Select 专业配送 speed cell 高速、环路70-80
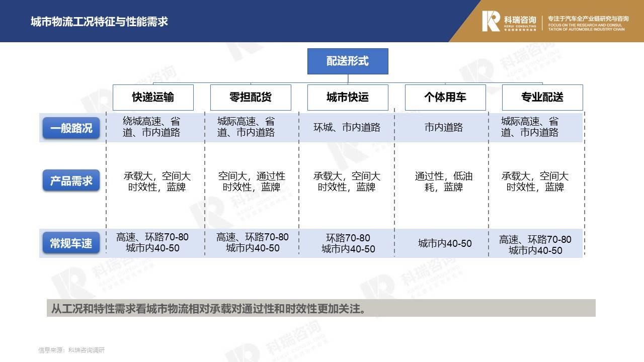The width and height of the screenshot is (644, 362). 535,245
